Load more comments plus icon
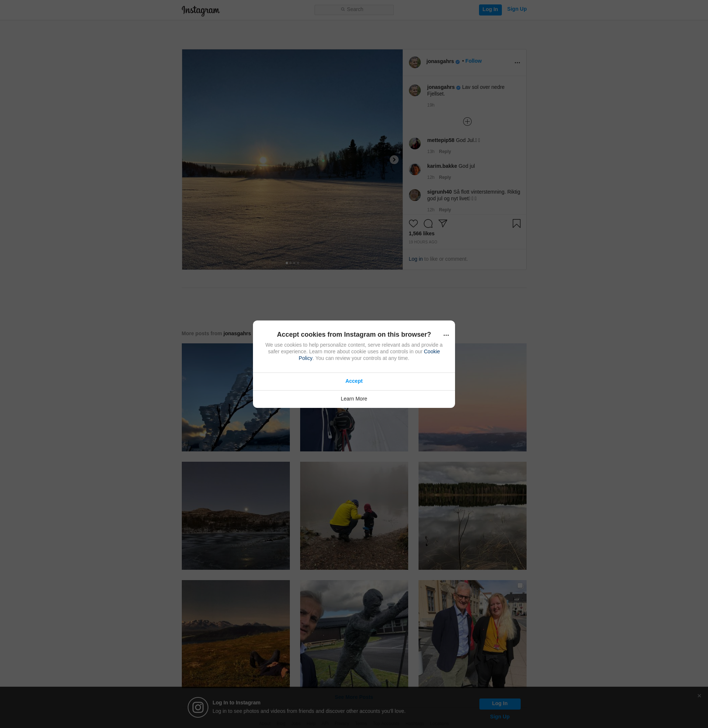The image size is (708, 728). [x=467, y=122]
